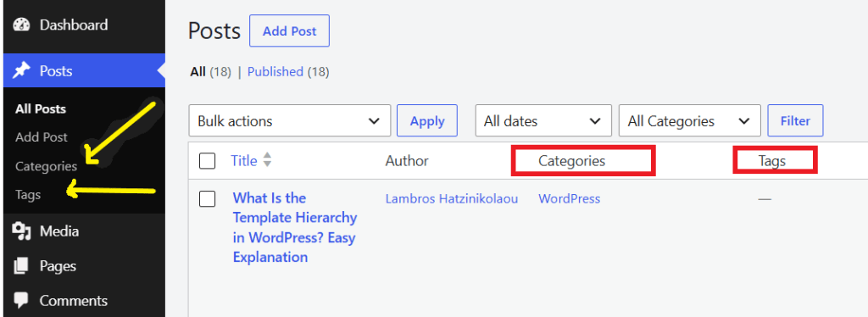Open the All dates dropdown
868x317 pixels.
click(x=543, y=120)
